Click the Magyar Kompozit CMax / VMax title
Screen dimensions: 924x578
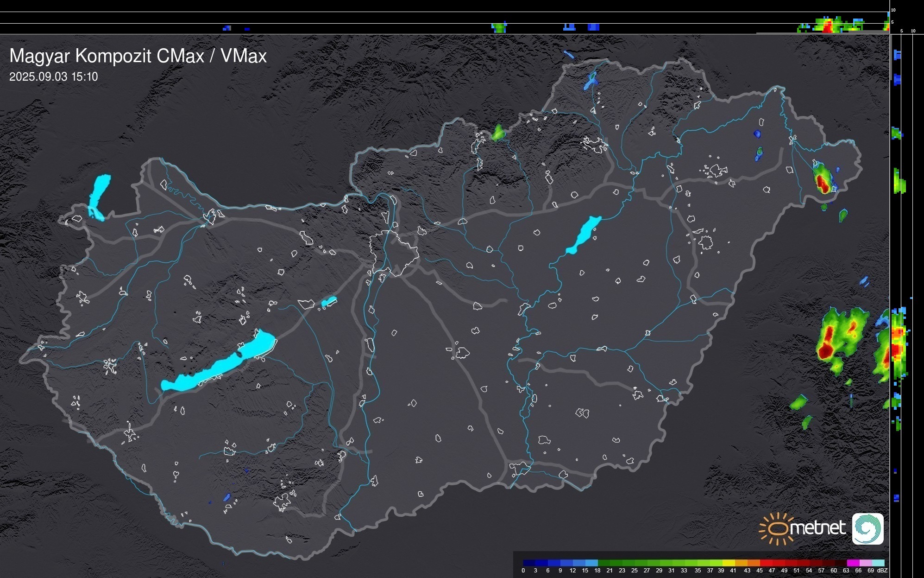coord(138,56)
